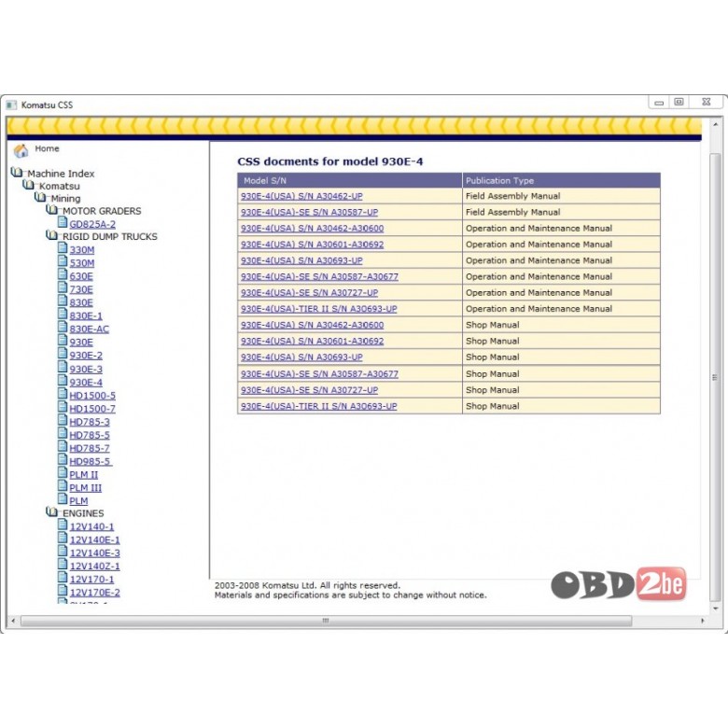Click document icon beside 12V140Z-1
The width and height of the screenshot is (728, 728).
coord(63,564)
